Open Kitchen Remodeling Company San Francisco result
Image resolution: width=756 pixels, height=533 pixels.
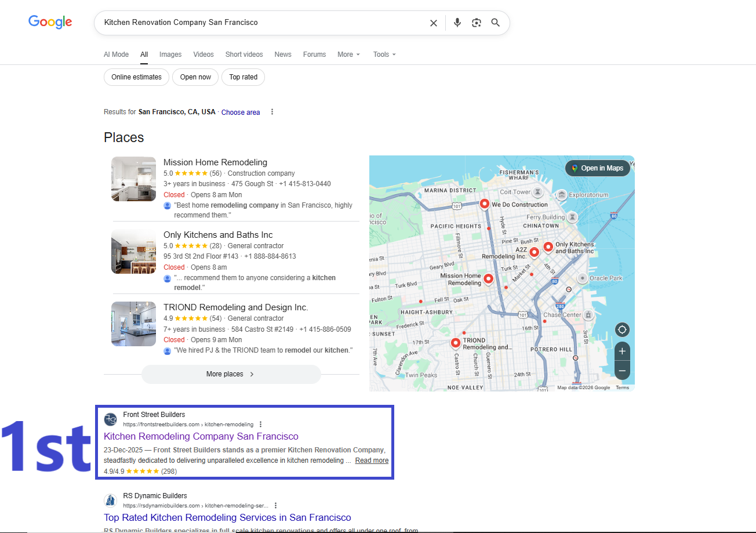tap(201, 436)
